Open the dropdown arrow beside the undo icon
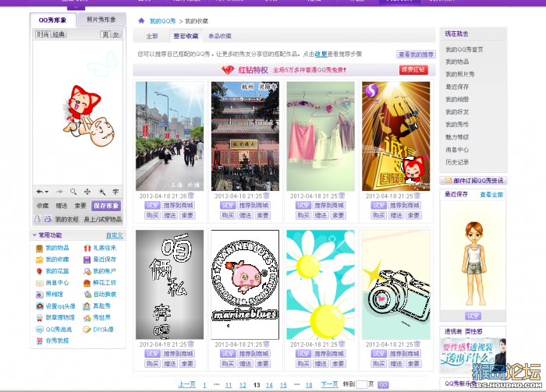The height and width of the screenshot is (392, 546). (47, 192)
